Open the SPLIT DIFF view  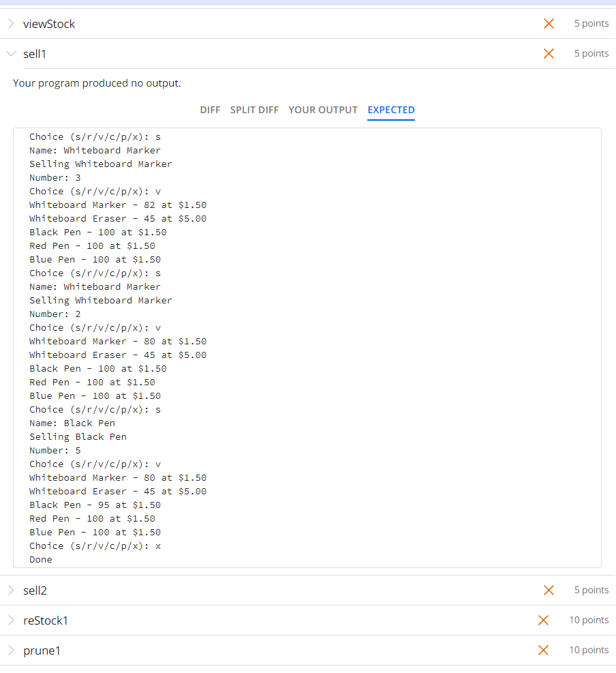[x=254, y=110]
